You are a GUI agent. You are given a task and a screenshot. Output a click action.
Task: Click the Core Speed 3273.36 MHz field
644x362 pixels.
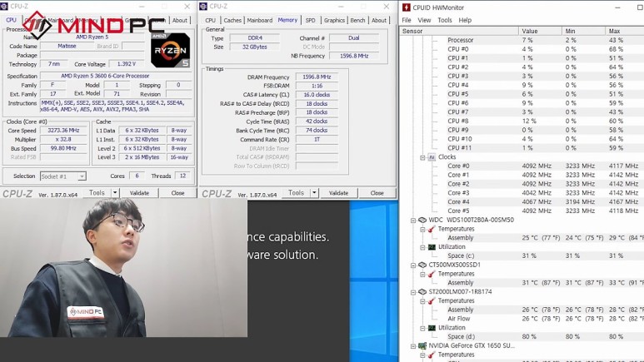pyautogui.click(x=63, y=130)
